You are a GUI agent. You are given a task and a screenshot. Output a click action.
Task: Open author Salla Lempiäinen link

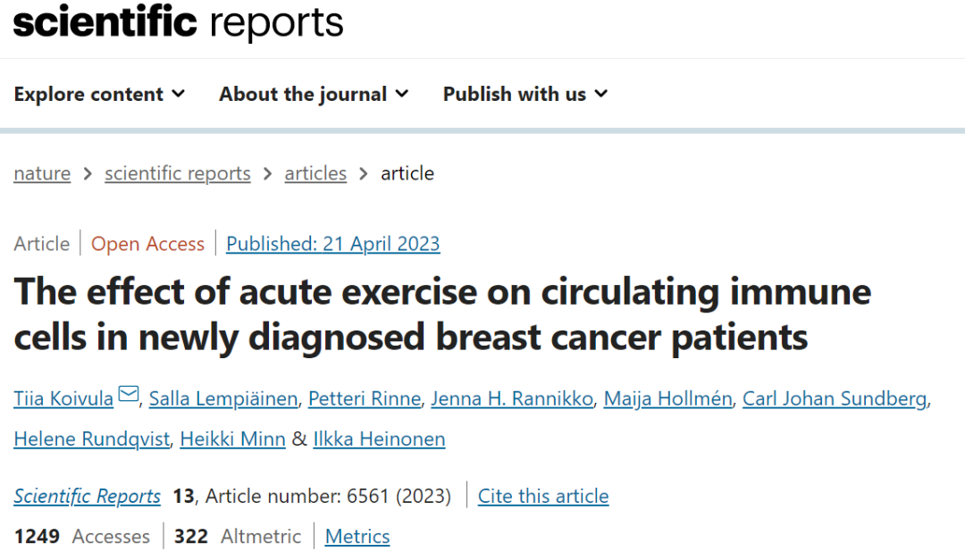coord(222,398)
